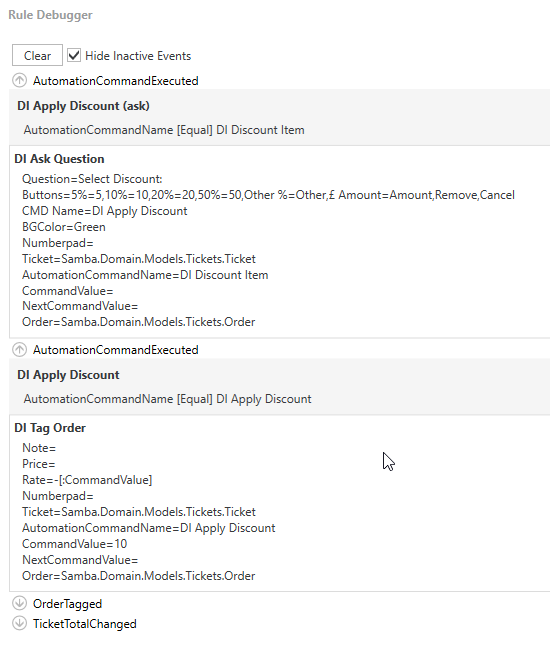Image resolution: width=550 pixels, height=659 pixels.
Task: Click the Rate=-[:CommandValue] parameter line
Action: [87, 480]
